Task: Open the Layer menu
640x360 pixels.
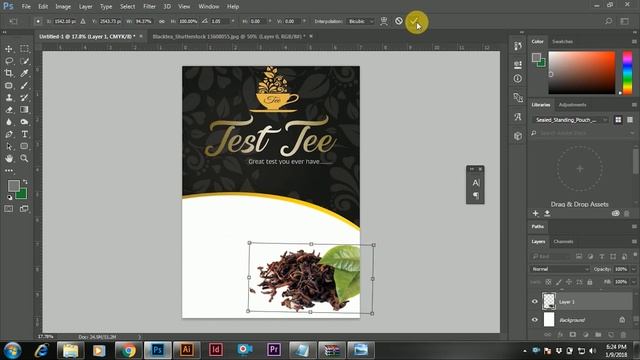Action: click(85, 7)
